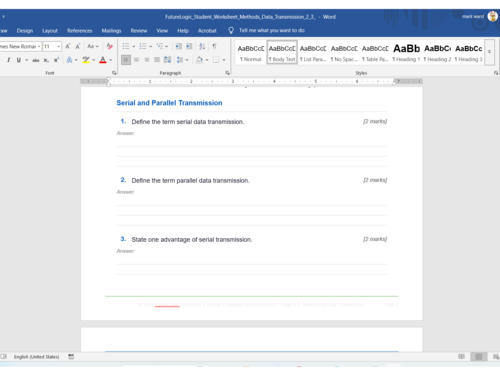500x375 pixels.
Task: Switch to Web Layout view icon
Action: coord(496,357)
